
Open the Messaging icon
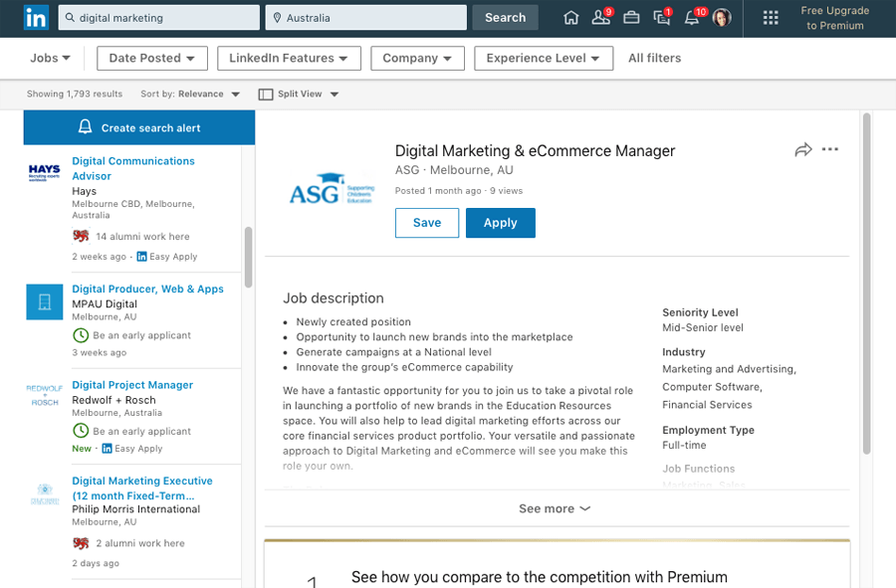[662, 18]
